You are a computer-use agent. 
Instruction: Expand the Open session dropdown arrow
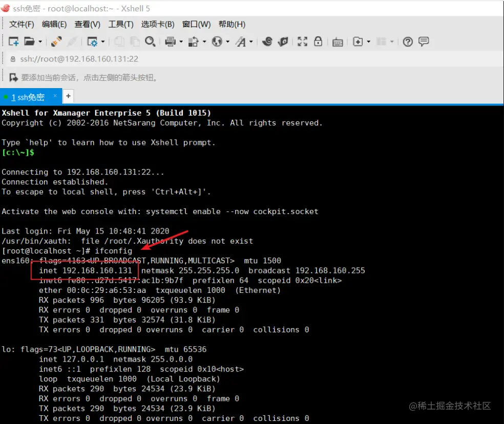click(40, 41)
